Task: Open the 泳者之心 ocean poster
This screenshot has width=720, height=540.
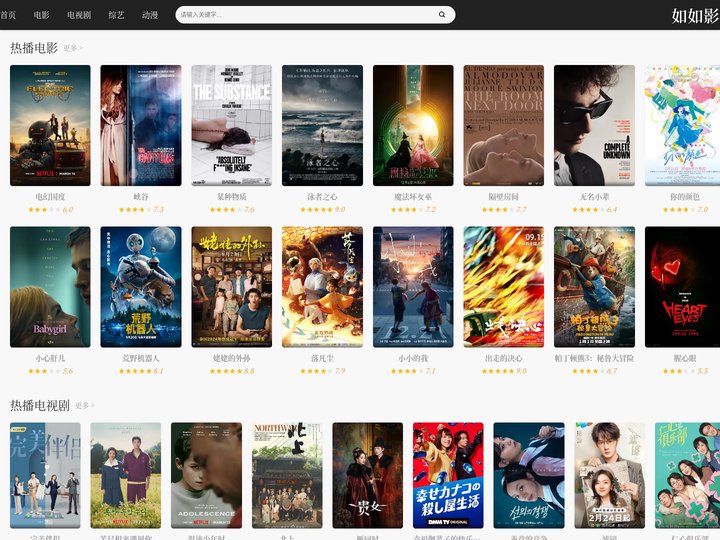Action: coord(322,125)
